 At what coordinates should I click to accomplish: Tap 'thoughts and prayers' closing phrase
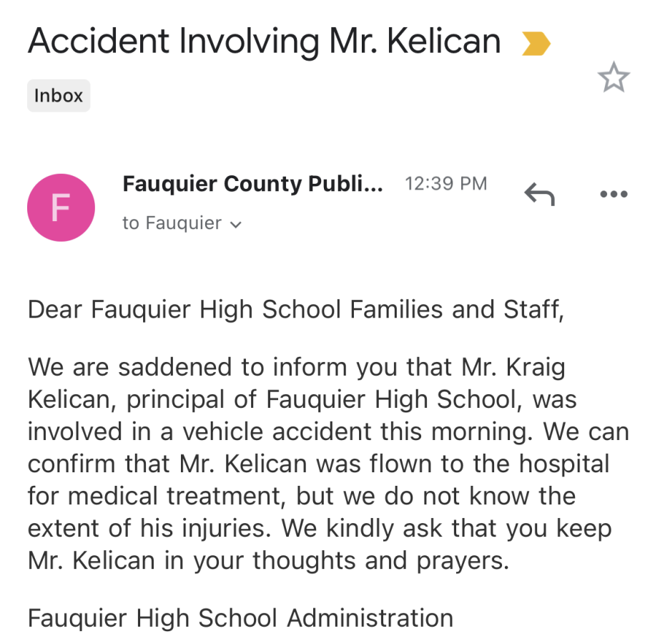[378, 561]
